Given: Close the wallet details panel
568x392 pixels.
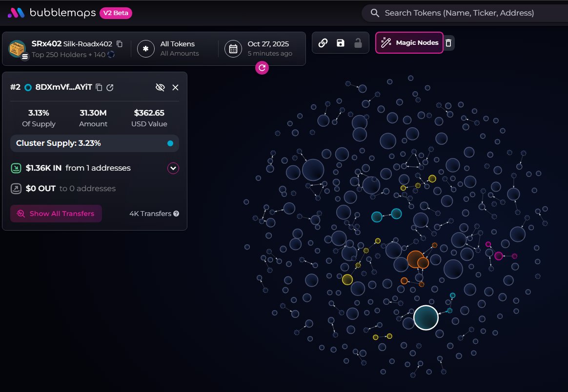Looking at the screenshot, I should 176,87.
